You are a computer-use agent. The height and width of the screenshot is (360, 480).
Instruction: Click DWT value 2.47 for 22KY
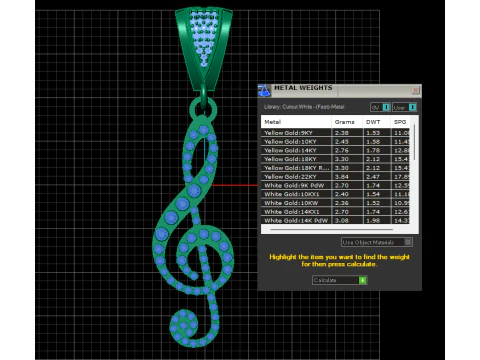click(373, 177)
